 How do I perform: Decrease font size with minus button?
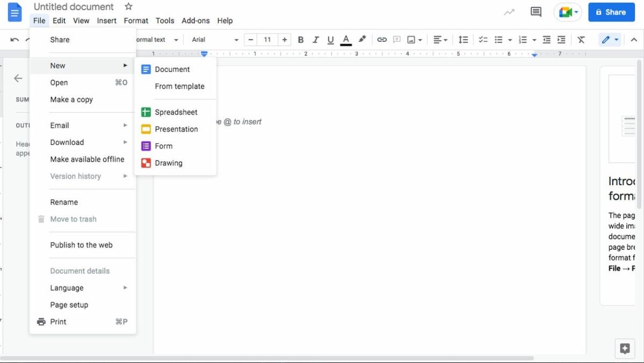point(251,40)
